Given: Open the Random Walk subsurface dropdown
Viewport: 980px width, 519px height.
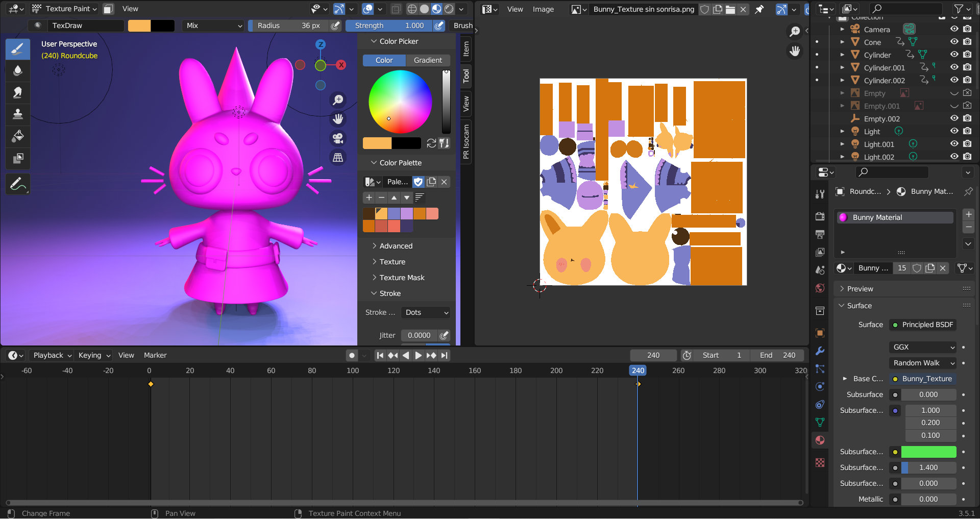Looking at the screenshot, I should [x=922, y=363].
